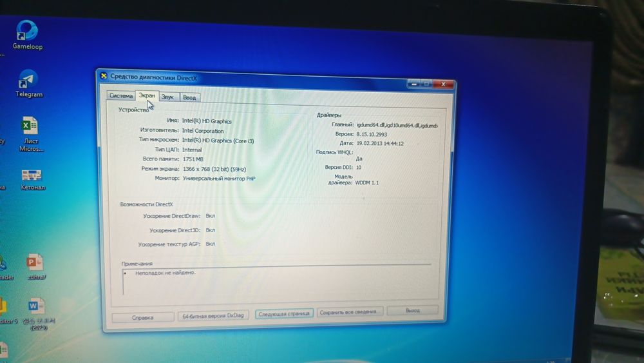Select the zuhra7 PowerPoint file icon

pos(35,267)
